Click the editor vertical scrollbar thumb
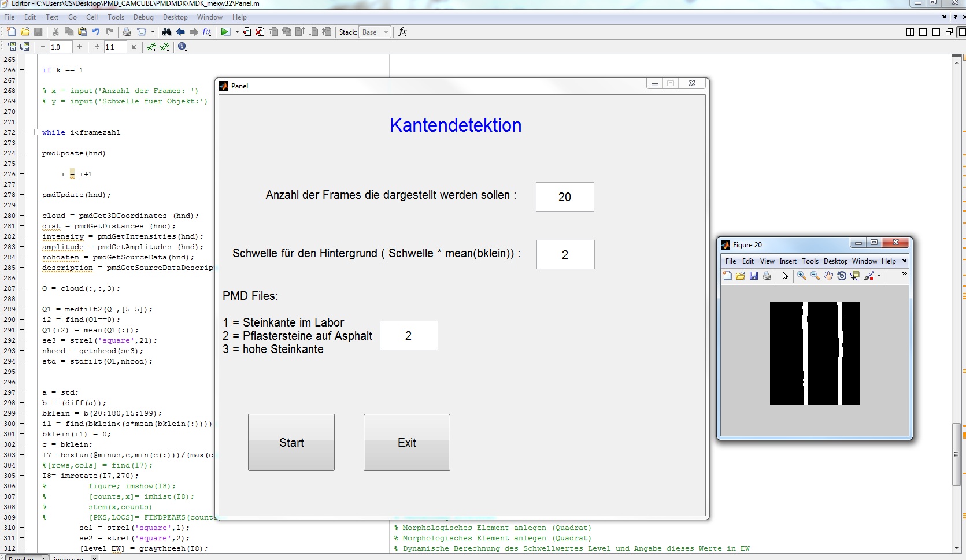966x560 pixels. tap(956, 454)
